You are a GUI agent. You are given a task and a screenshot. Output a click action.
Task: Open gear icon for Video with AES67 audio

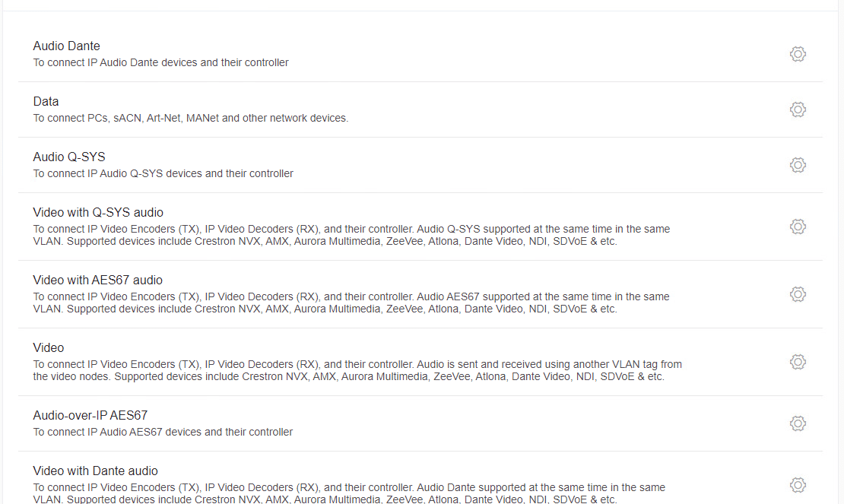point(798,294)
